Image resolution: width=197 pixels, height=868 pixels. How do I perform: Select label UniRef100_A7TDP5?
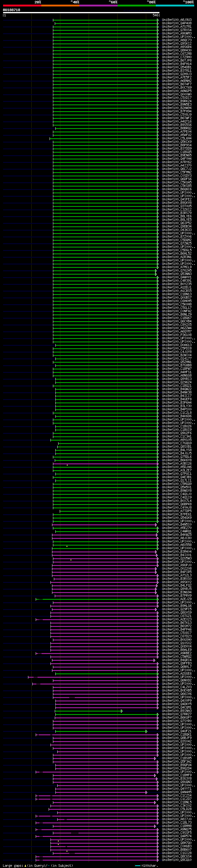[x=177, y=511]
